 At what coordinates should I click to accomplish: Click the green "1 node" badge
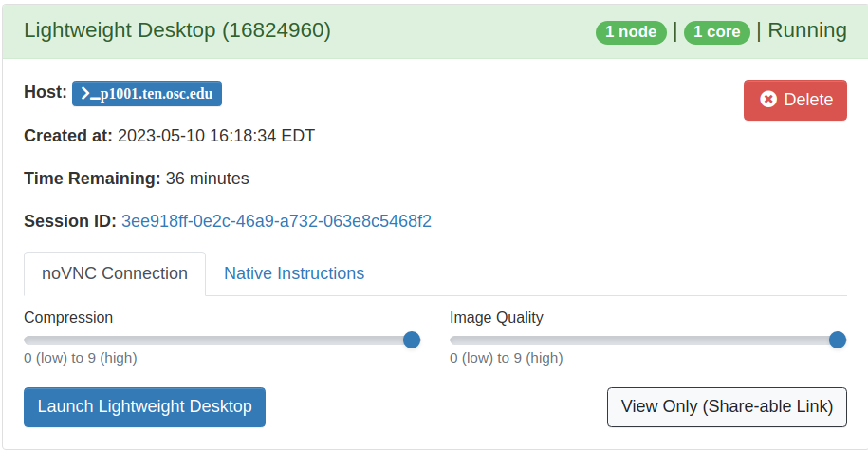pyautogui.click(x=631, y=32)
